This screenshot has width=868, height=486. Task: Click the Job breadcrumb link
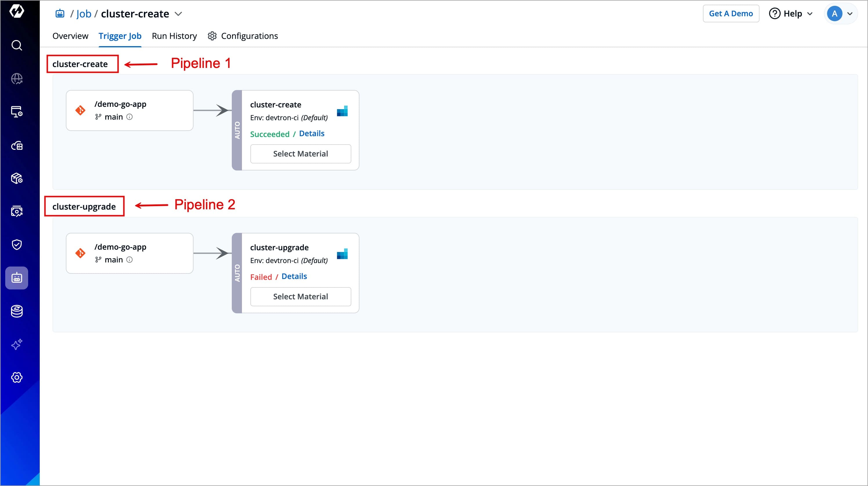pyautogui.click(x=84, y=14)
